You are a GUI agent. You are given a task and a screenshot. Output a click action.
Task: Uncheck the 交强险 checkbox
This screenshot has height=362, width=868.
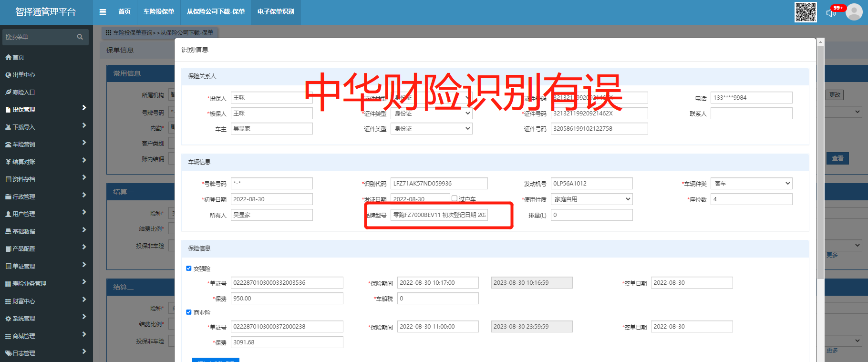[189, 269]
